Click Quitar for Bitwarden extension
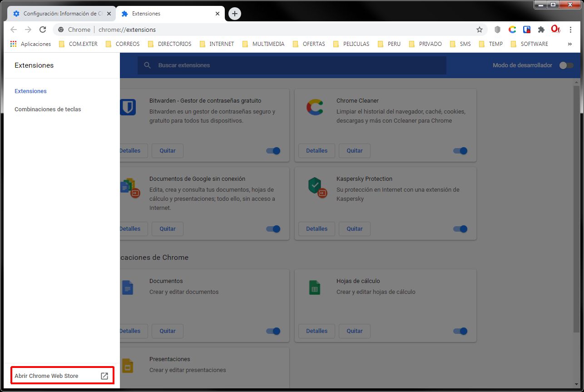 [168, 151]
